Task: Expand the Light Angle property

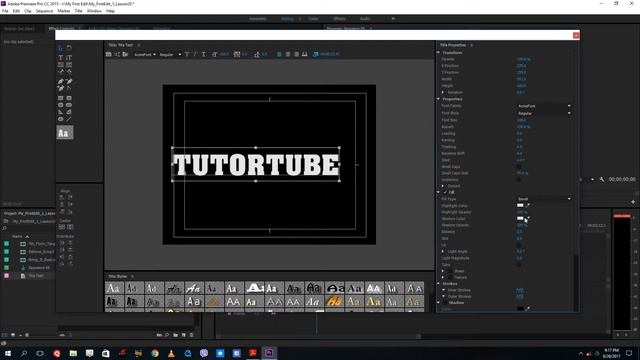Action: (443, 251)
